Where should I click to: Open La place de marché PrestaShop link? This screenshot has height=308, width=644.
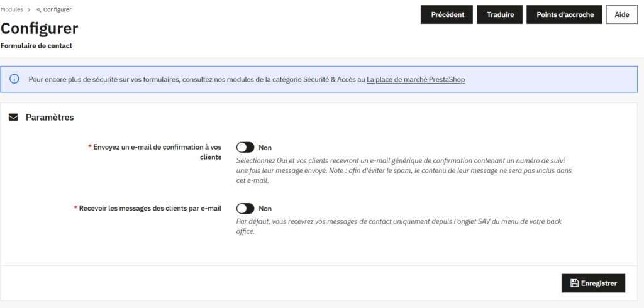pos(416,80)
